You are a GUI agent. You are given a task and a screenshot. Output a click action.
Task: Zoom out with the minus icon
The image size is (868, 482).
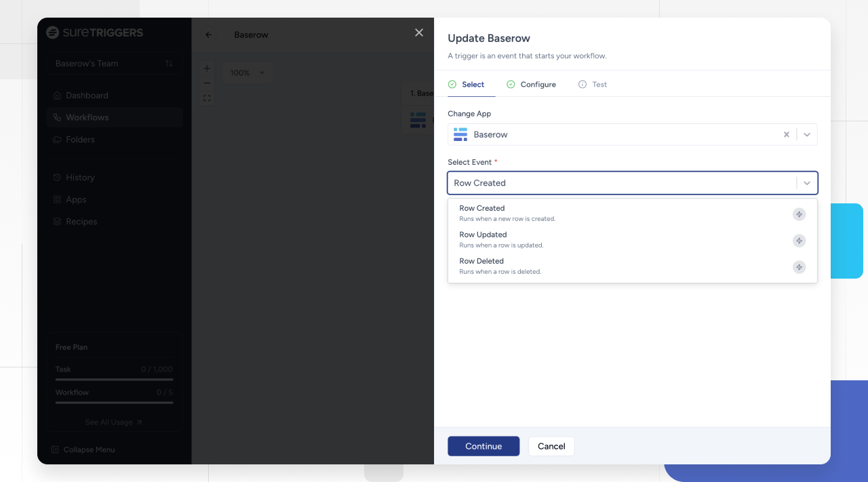click(x=207, y=83)
